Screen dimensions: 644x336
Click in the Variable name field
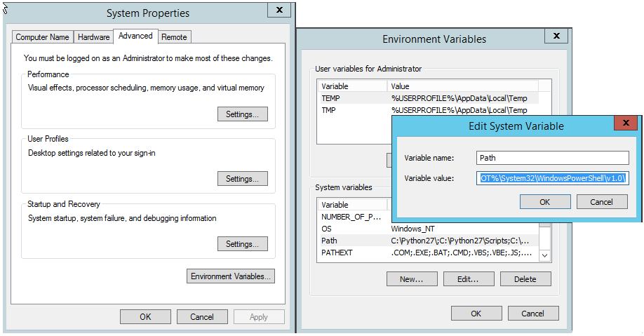(552, 158)
